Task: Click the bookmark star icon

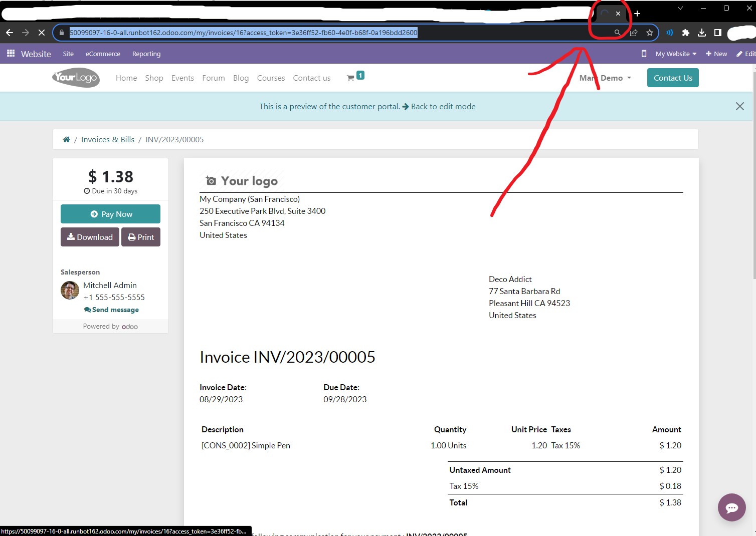Action: tap(650, 33)
